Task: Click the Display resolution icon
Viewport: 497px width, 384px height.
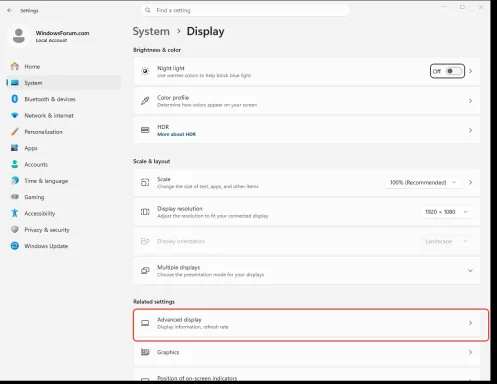Action: 145,212
